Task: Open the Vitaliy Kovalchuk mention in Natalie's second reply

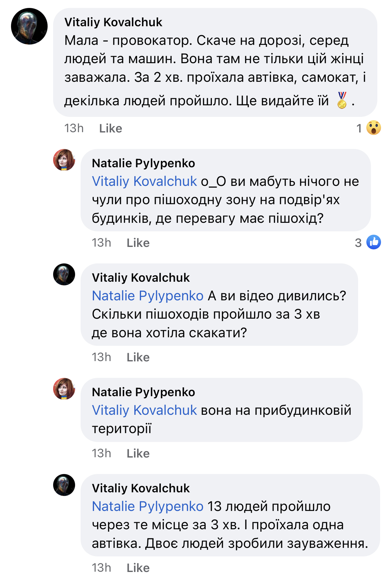Action: tap(144, 410)
